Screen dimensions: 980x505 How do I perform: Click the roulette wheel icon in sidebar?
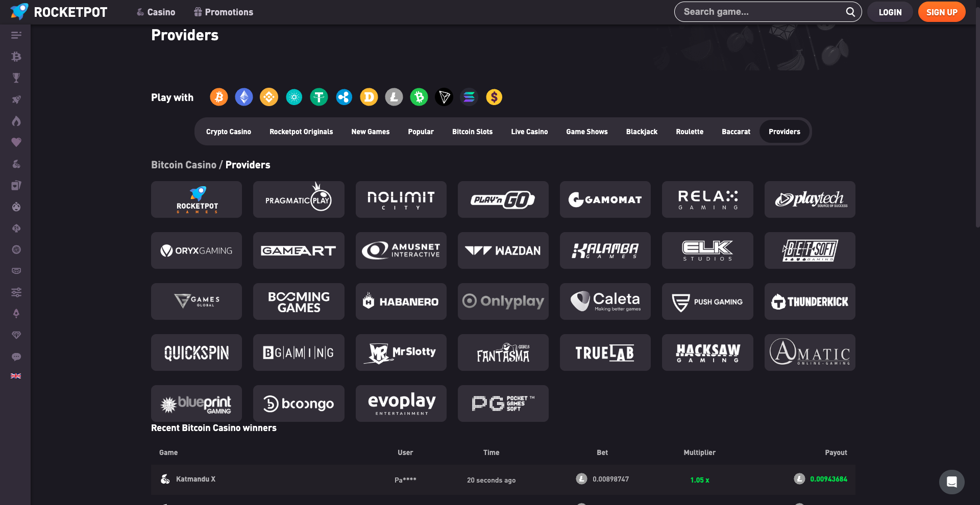click(16, 249)
